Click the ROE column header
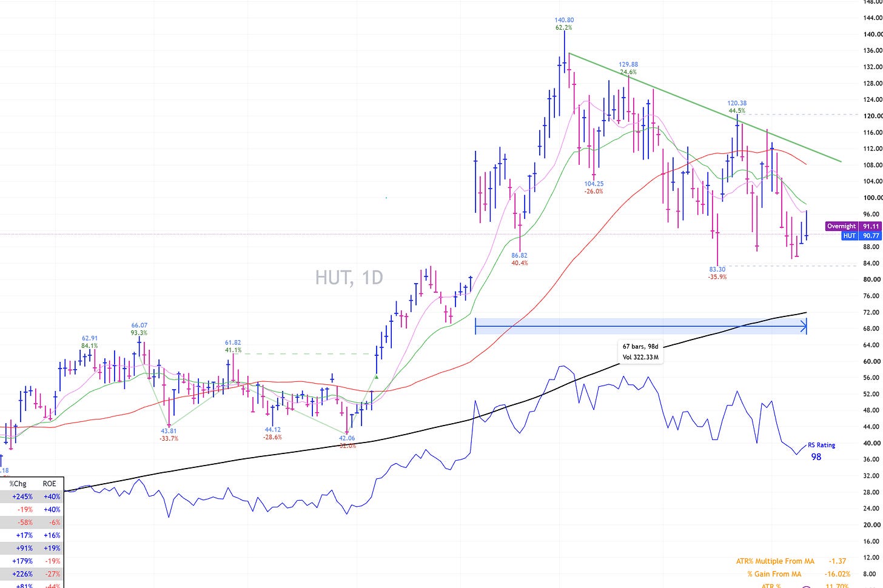The height and width of the screenshot is (588, 883). tap(49, 484)
